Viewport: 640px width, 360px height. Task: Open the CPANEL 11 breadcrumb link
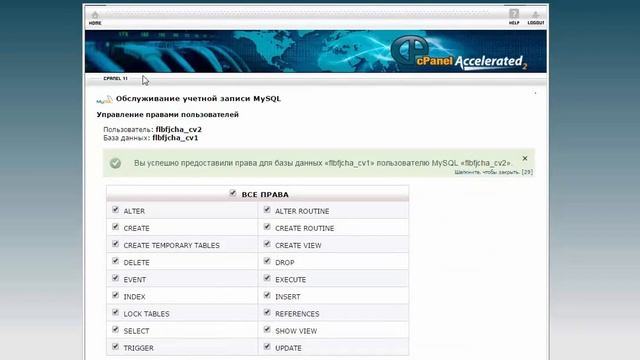pos(116,78)
